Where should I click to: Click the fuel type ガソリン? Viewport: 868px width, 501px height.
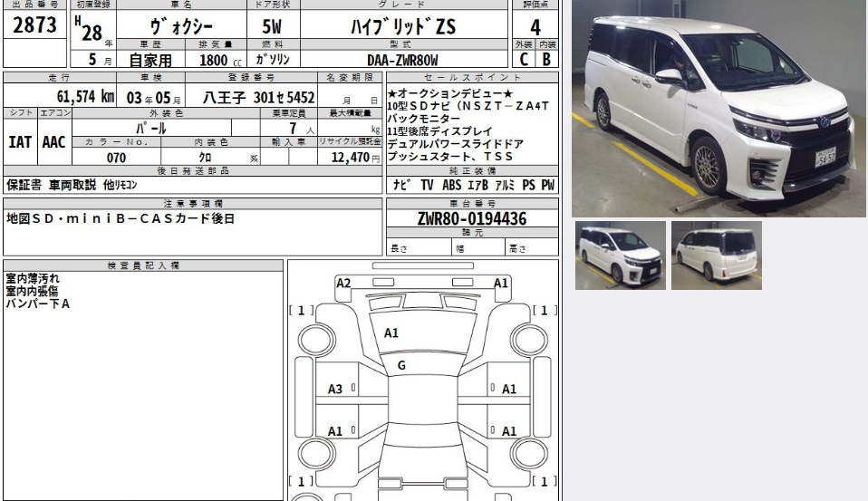coord(273,59)
